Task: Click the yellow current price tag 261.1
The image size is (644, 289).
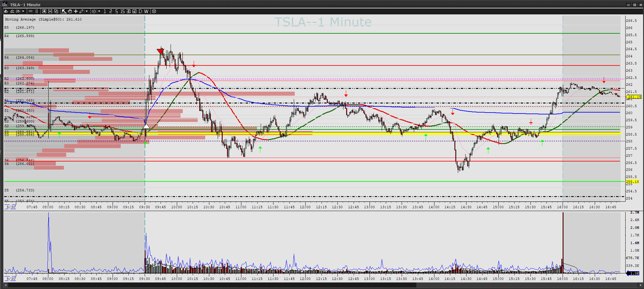Action: 634,97
